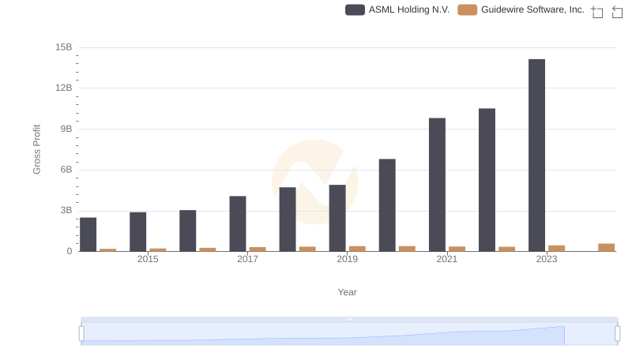The image size is (632, 364).
Task: Click the top grip of the zoom slider
Action: click(349, 319)
